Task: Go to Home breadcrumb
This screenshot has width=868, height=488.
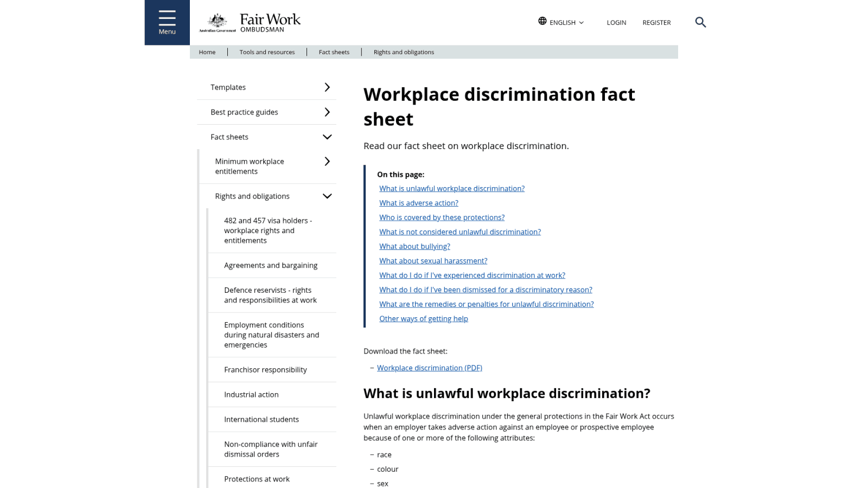Action: click(x=207, y=52)
